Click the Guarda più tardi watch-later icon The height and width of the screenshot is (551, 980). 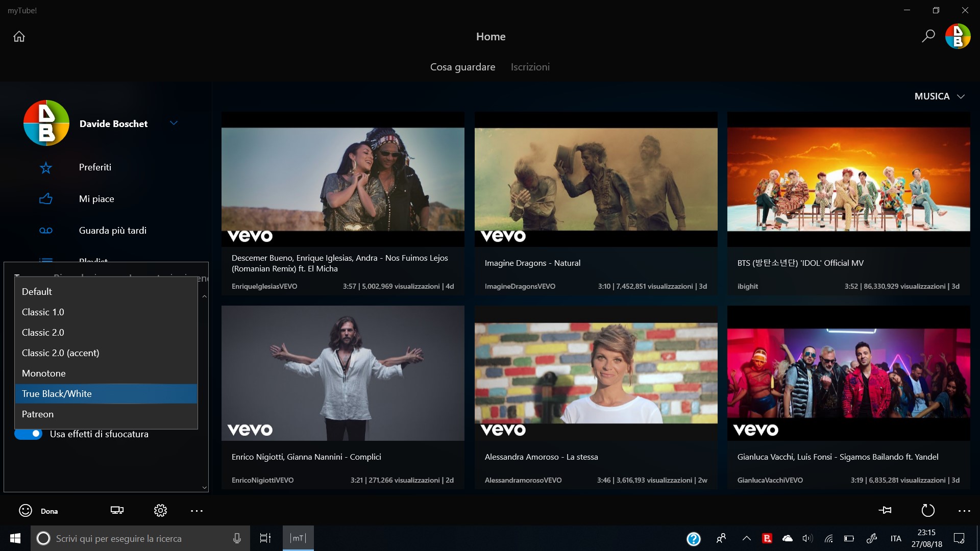[46, 231]
